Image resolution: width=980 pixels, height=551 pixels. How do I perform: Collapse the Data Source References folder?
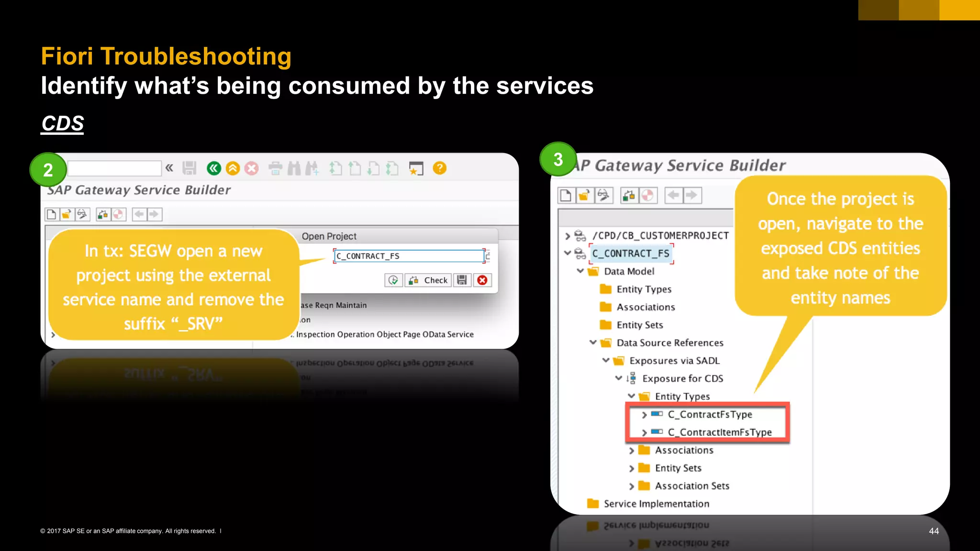(x=593, y=342)
